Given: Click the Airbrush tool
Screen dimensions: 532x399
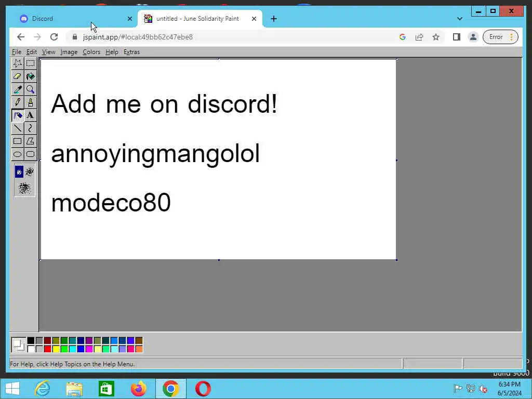Looking at the screenshot, I should tap(17, 115).
